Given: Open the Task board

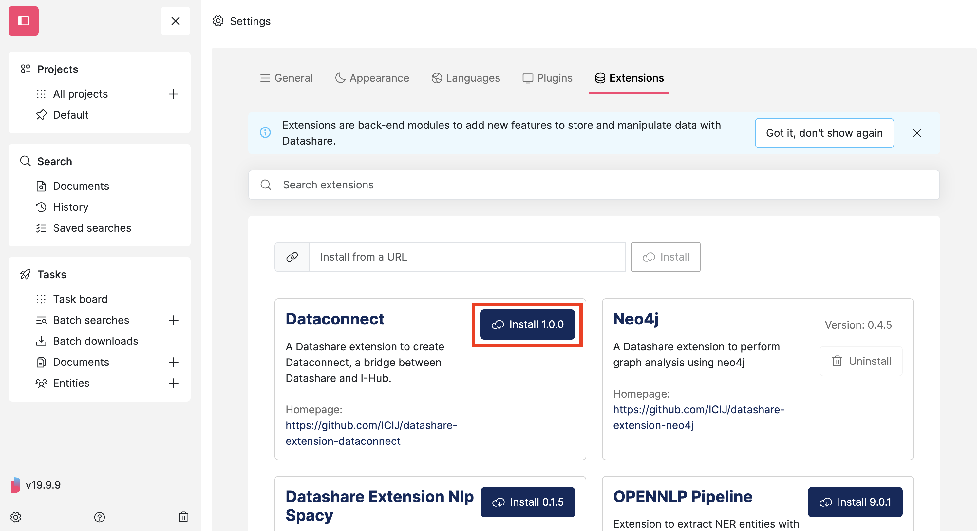Looking at the screenshot, I should (80, 299).
